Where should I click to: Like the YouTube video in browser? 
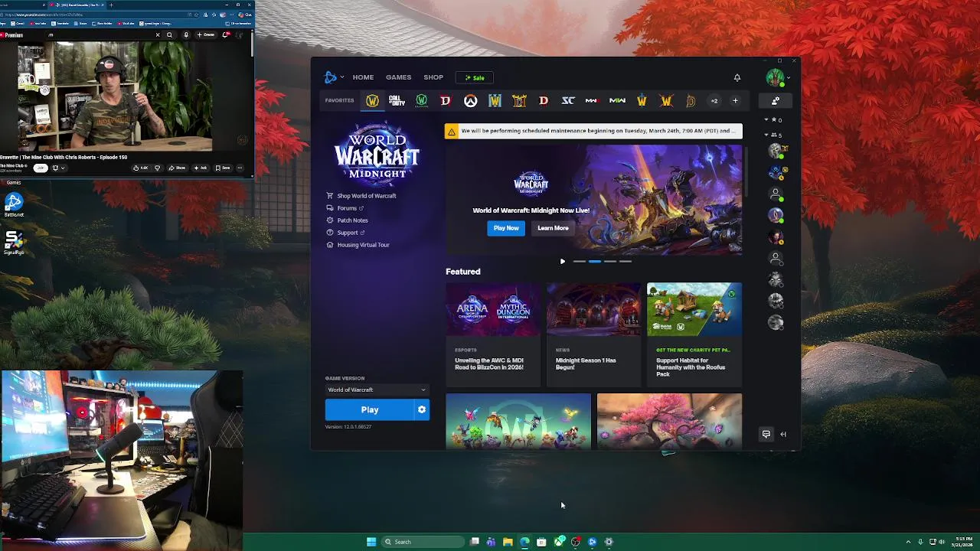coord(142,168)
